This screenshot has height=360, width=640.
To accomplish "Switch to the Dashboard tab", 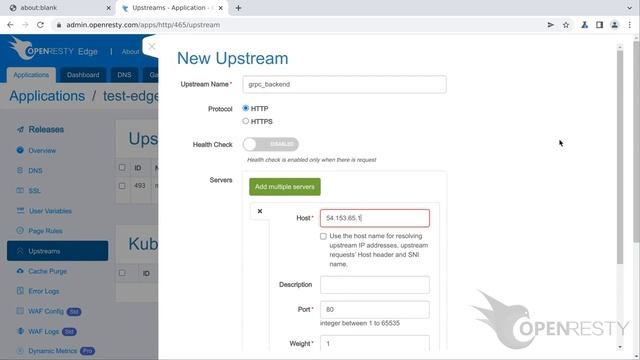I will coord(83,75).
